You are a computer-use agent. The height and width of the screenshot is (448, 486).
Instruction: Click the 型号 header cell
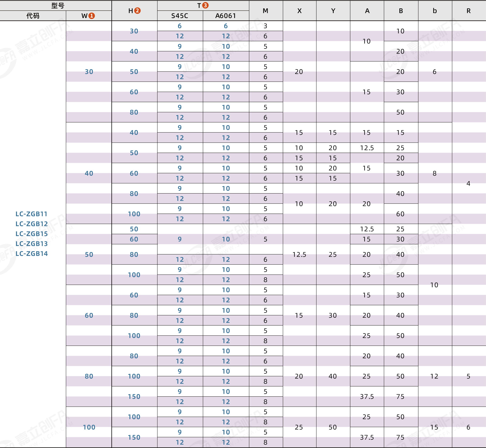point(58,6)
